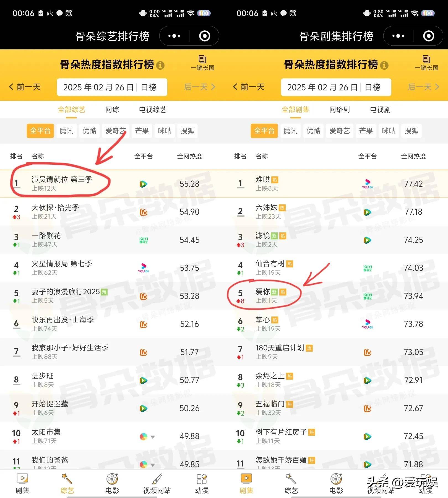
Task: Open 电影 in the right screen's bottom navigation
Action: (x=336, y=484)
